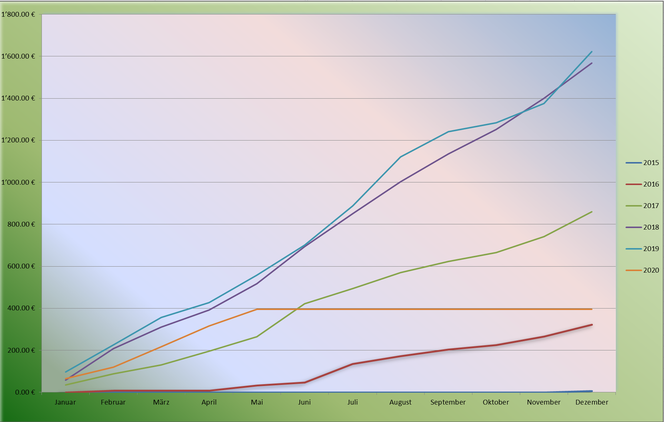664x422 pixels.
Task: Click the 1'200.00 € axis value
Action: pyautogui.click(x=18, y=141)
